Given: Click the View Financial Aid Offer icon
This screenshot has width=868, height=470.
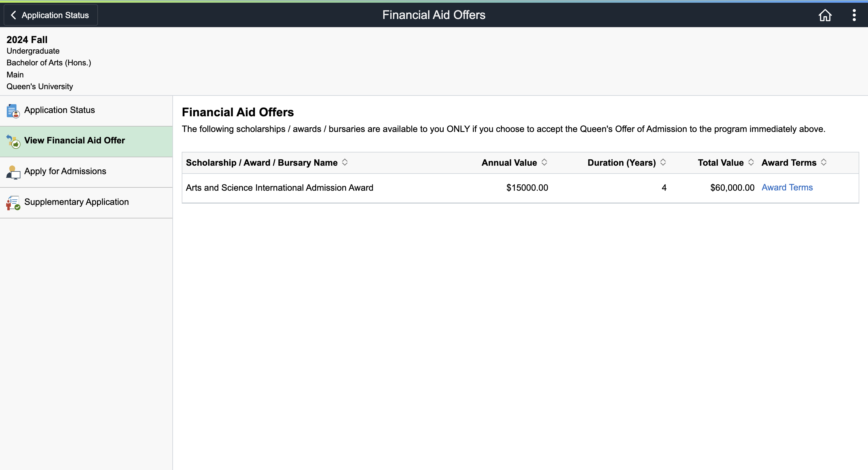Looking at the screenshot, I should [x=13, y=141].
